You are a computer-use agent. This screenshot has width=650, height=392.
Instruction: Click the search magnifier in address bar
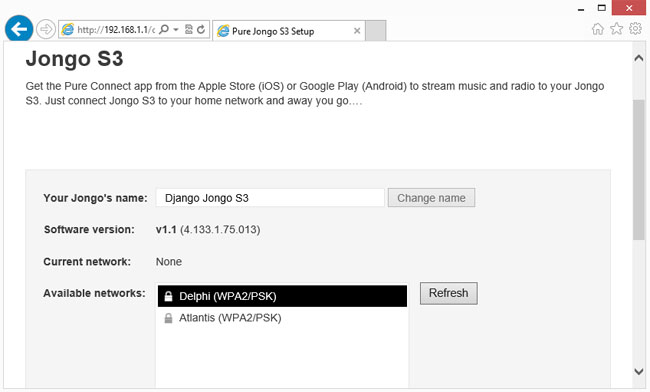pos(164,29)
